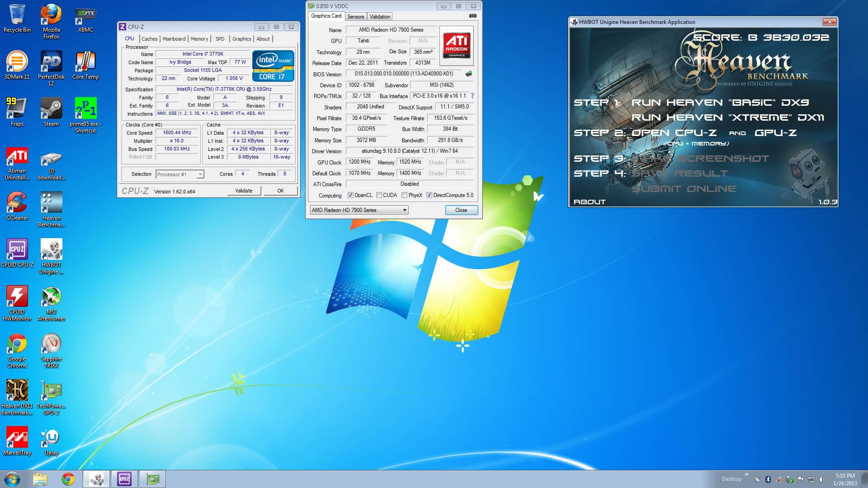Click the ATI Radeon logo in GPU-Z
Screen dimensions: 868x488
[x=456, y=45]
